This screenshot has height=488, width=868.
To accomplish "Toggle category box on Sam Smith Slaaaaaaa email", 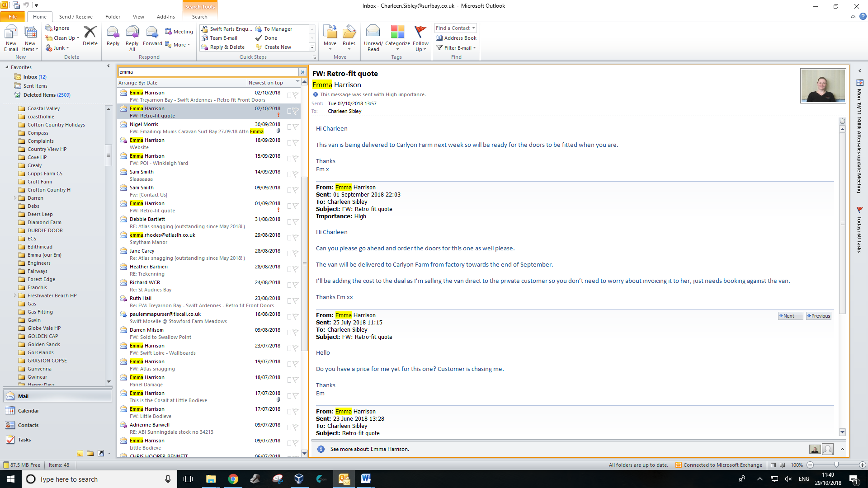I will (x=289, y=174).
